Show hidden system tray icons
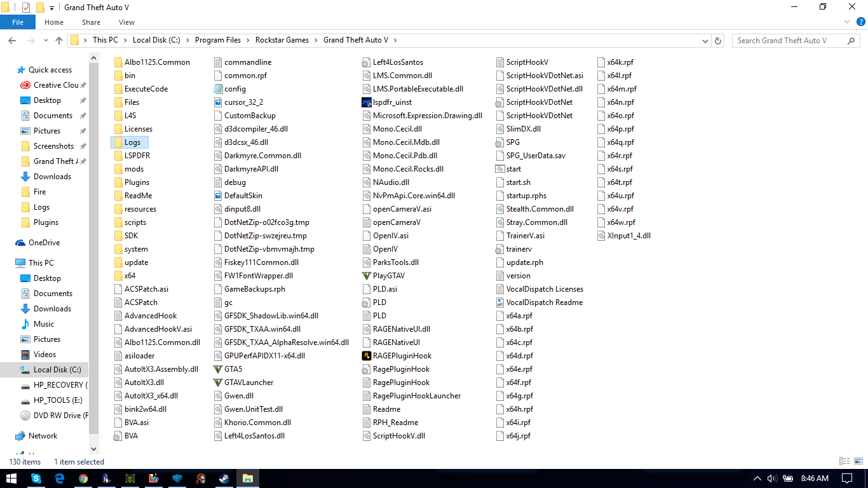868x488 pixels. [757, 478]
